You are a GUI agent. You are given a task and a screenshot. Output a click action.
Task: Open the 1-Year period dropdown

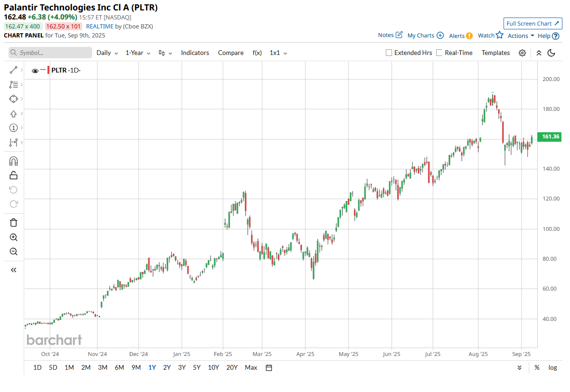pyautogui.click(x=138, y=53)
